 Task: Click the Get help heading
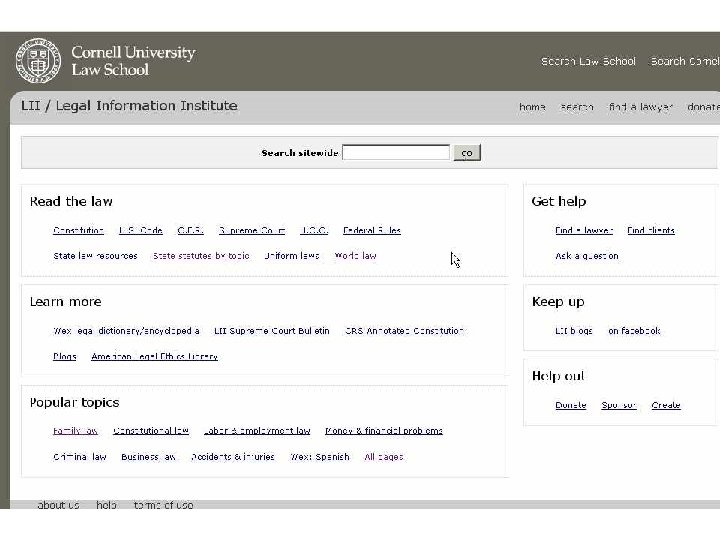click(x=559, y=201)
